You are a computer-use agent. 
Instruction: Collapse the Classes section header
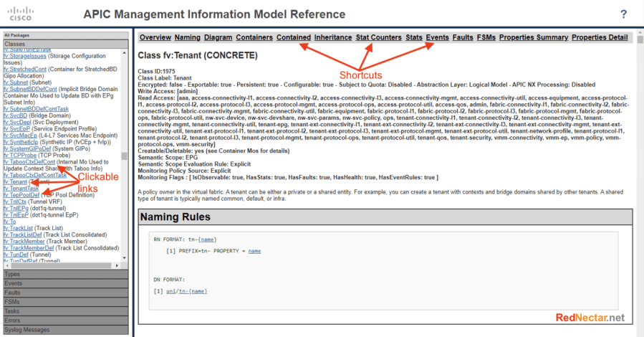pyautogui.click(x=14, y=44)
